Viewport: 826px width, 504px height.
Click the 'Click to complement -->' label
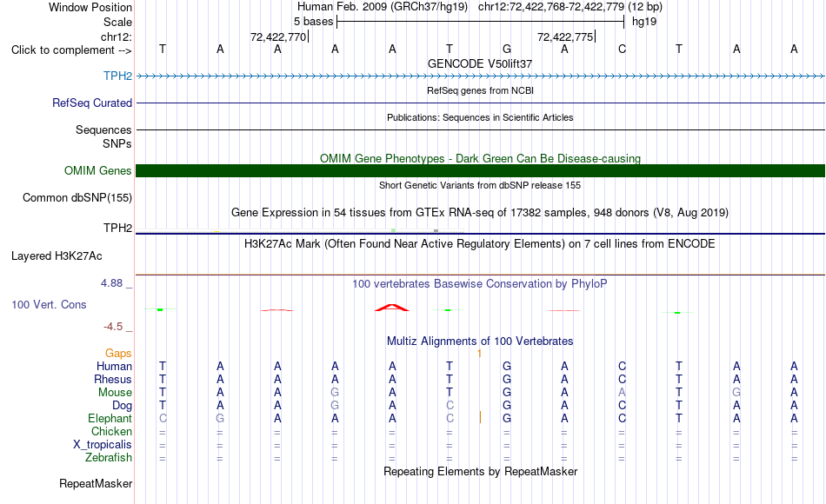click(71, 50)
